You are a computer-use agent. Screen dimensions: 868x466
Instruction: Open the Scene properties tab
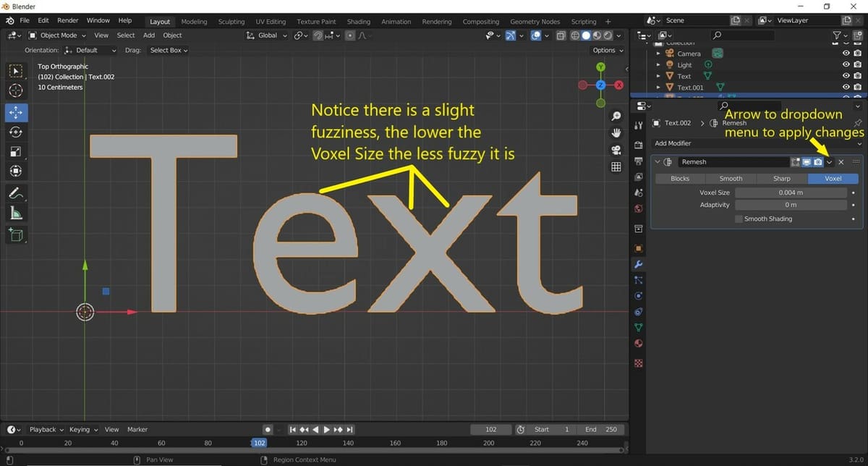(639, 193)
